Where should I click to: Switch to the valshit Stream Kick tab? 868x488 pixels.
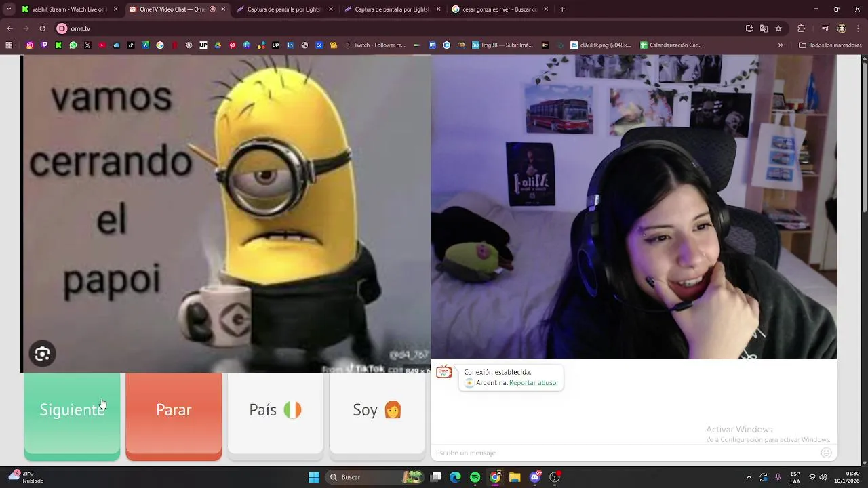coord(68,9)
